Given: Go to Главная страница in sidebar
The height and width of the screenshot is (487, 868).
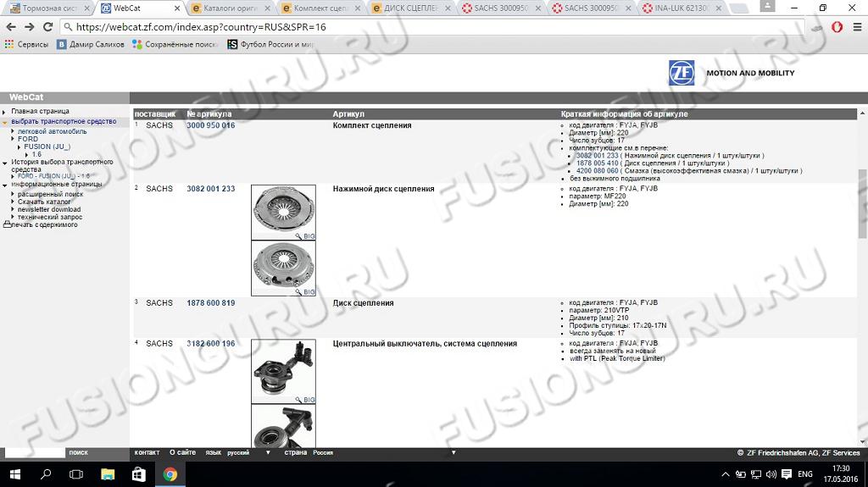Looking at the screenshot, I should pos(40,111).
